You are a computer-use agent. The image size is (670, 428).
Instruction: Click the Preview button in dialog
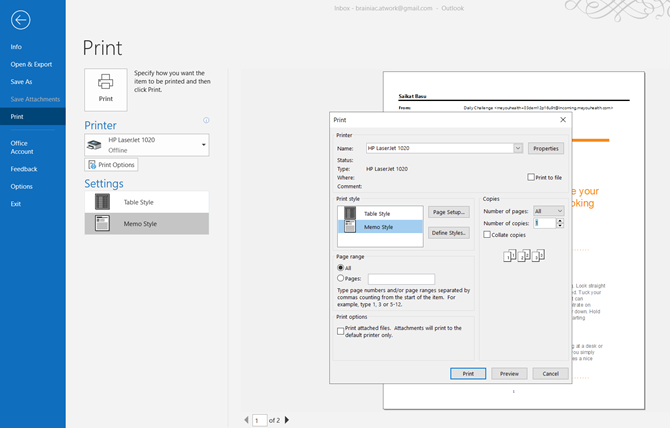click(509, 373)
